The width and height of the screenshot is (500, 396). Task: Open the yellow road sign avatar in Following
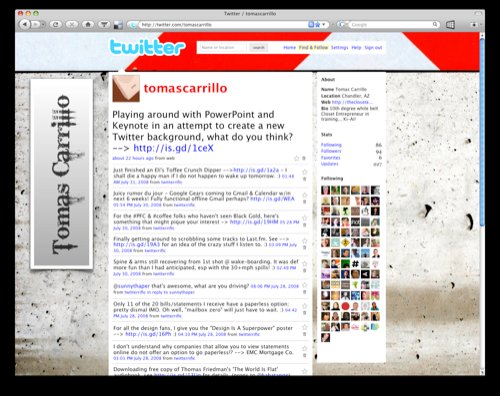pyautogui.click(x=346, y=243)
